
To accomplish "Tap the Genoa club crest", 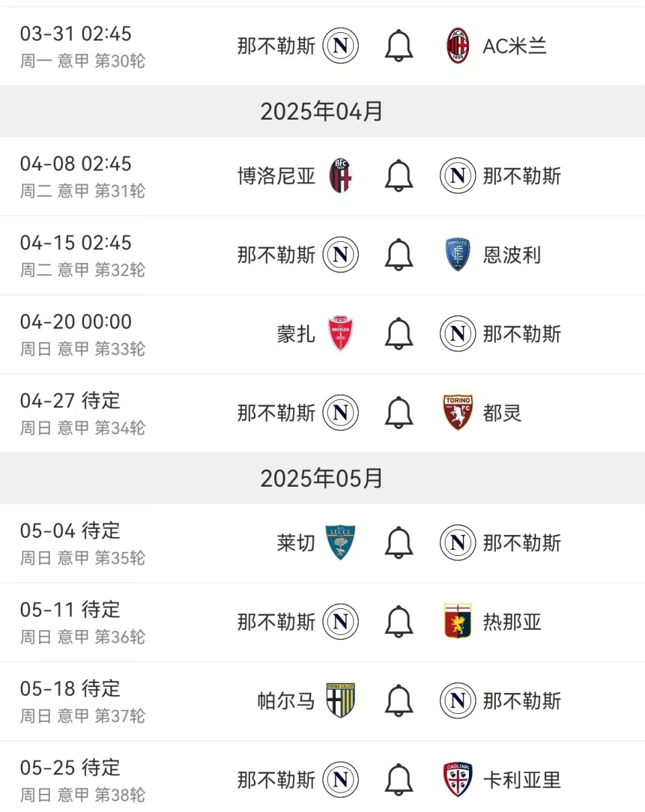I will coord(458,621).
